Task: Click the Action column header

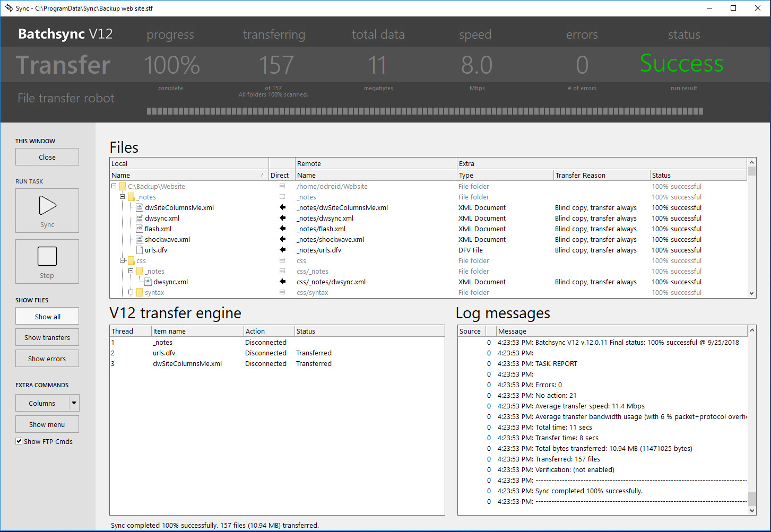Action: (x=269, y=331)
